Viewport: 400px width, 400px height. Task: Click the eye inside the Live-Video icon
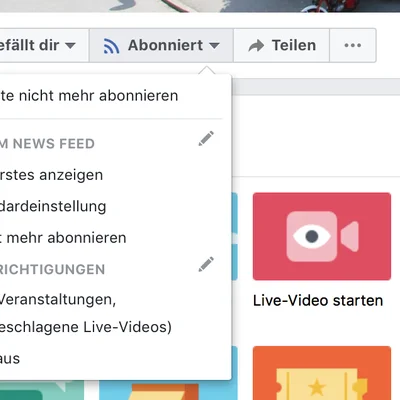point(312,236)
